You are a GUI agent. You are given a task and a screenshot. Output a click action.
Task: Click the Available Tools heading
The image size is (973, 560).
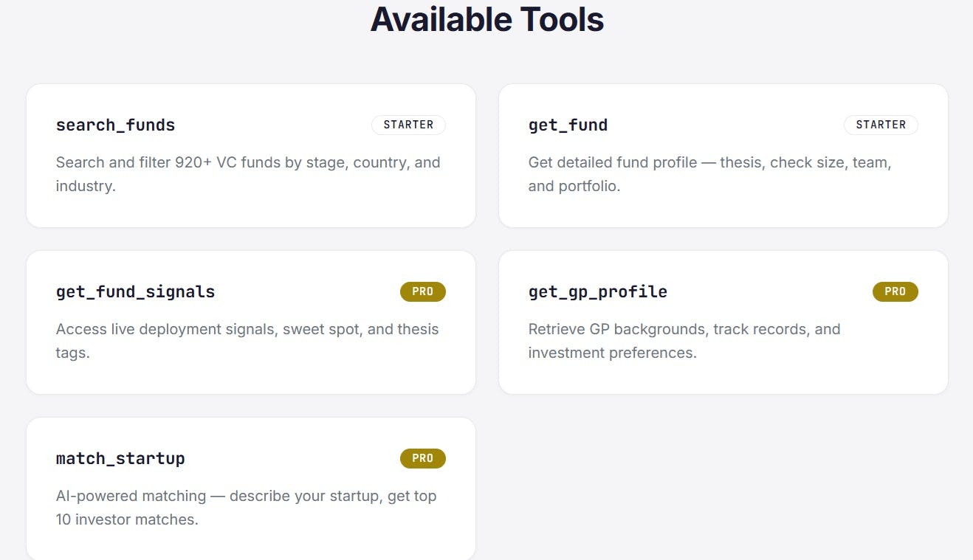point(487,19)
